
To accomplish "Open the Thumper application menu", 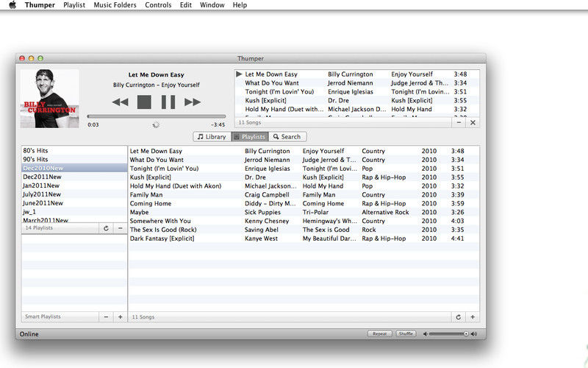I will tap(40, 5).
